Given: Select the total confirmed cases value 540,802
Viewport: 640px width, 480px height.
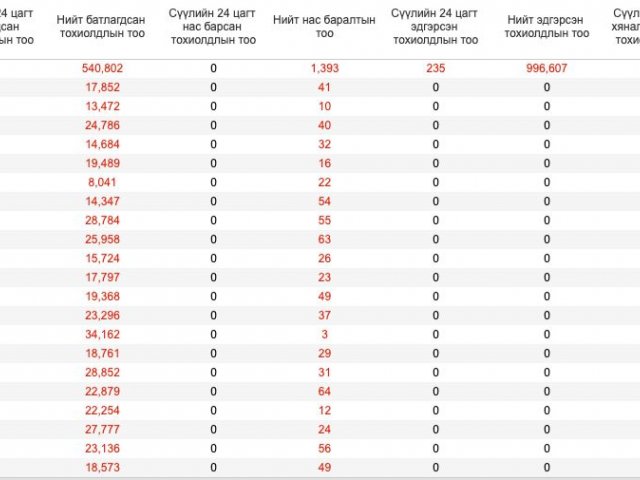Looking at the screenshot, I should point(102,68).
